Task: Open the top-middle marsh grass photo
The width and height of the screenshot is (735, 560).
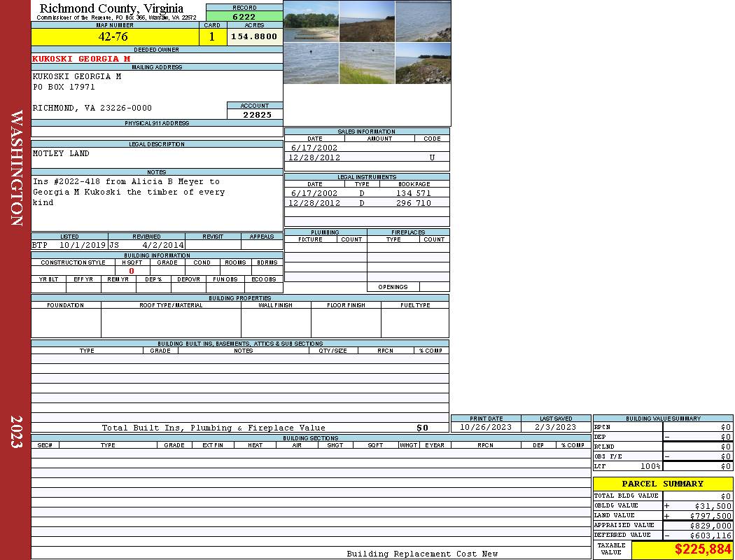Action: pyautogui.click(x=367, y=22)
